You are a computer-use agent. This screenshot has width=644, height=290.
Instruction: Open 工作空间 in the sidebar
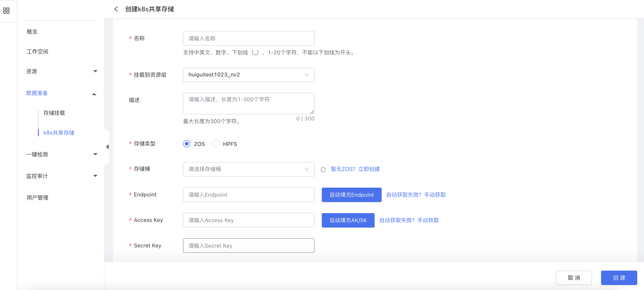(37, 52)
